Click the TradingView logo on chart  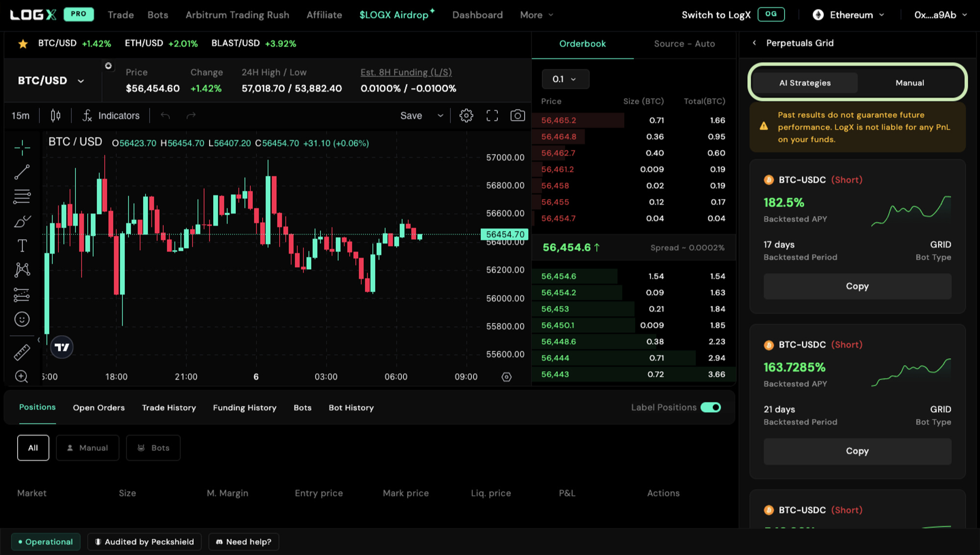[62, 347]
